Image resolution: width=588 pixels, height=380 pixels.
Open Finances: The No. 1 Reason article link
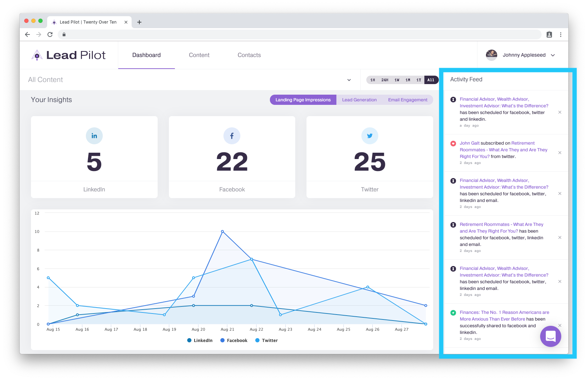pos(504,316)
